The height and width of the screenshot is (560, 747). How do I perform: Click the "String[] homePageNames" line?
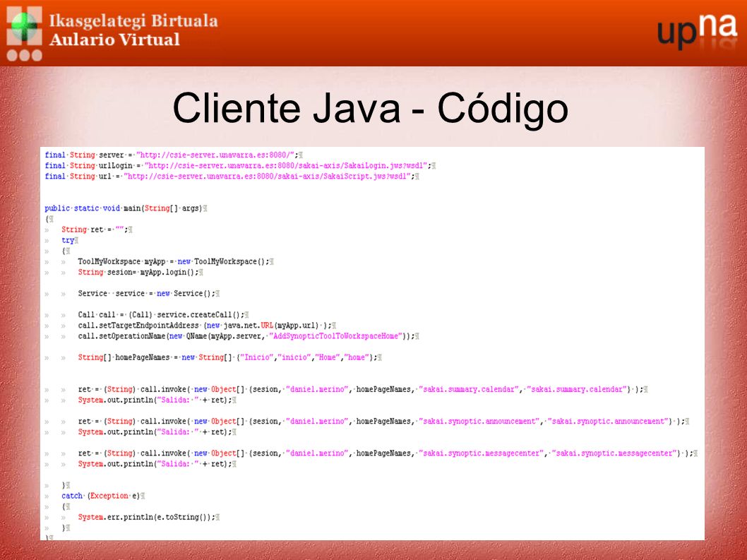tap(229, 357)
